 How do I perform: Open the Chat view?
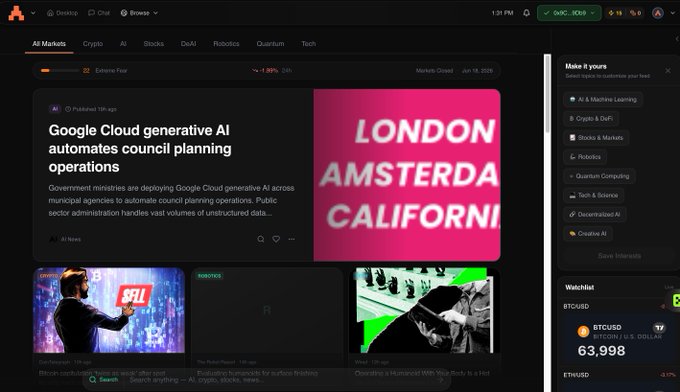coord(99,13)
